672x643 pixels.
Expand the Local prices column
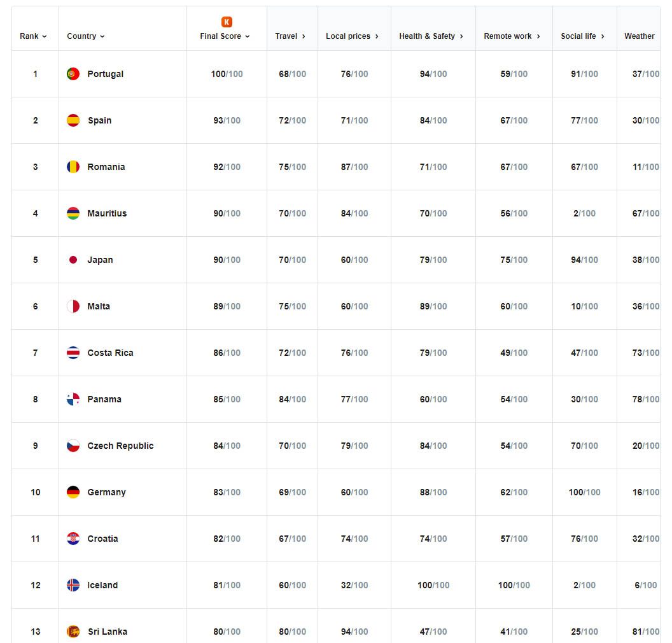click(x=352, y=36)
